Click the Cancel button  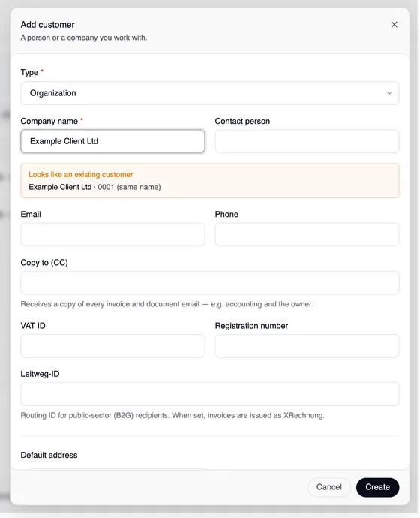coord(329,487)
